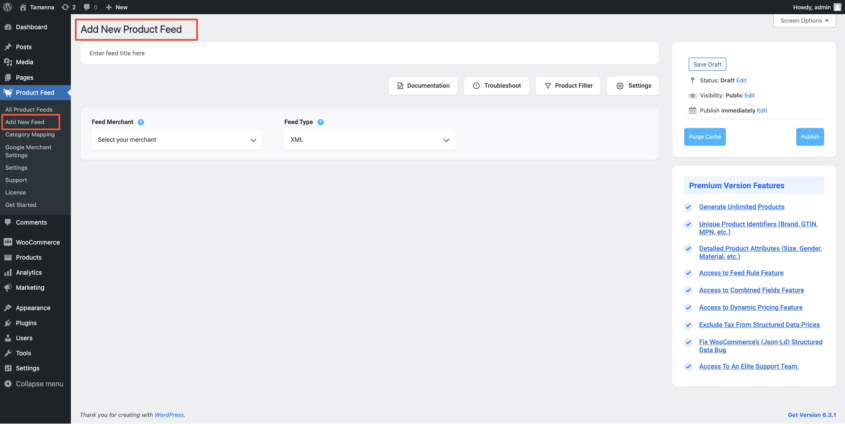Collapse the admin sidebar menu

pyautogui.click(x=34, y=384)
